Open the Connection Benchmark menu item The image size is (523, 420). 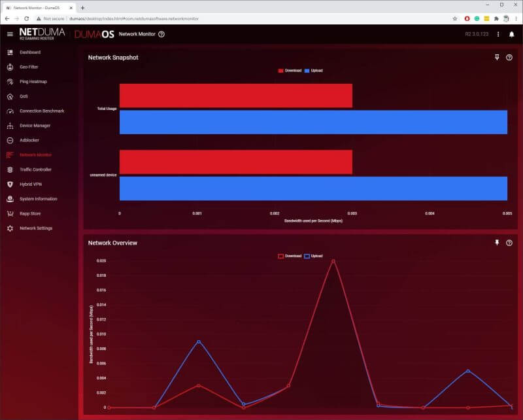click(x=42, y=111)
